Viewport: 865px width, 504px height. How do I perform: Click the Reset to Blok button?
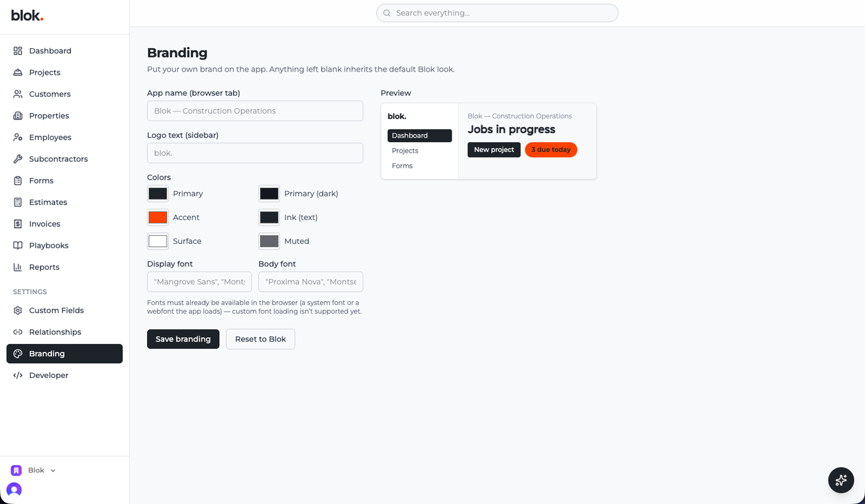[260, 339]
